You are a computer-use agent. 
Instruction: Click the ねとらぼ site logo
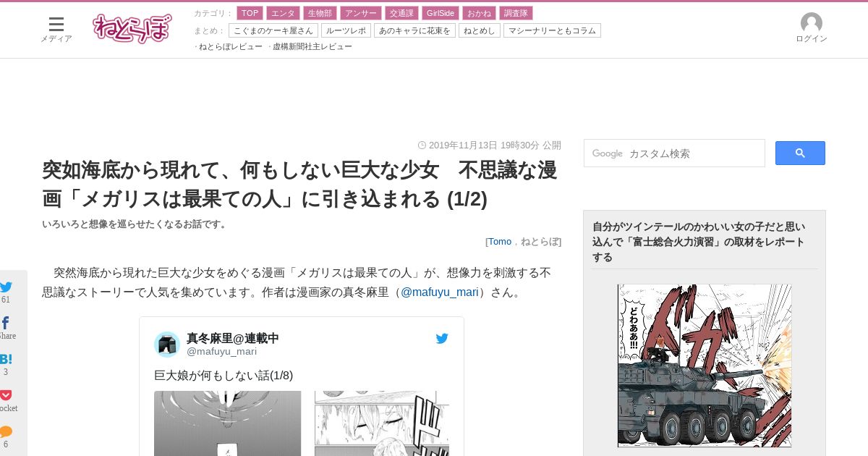click(x=132, y=28)
